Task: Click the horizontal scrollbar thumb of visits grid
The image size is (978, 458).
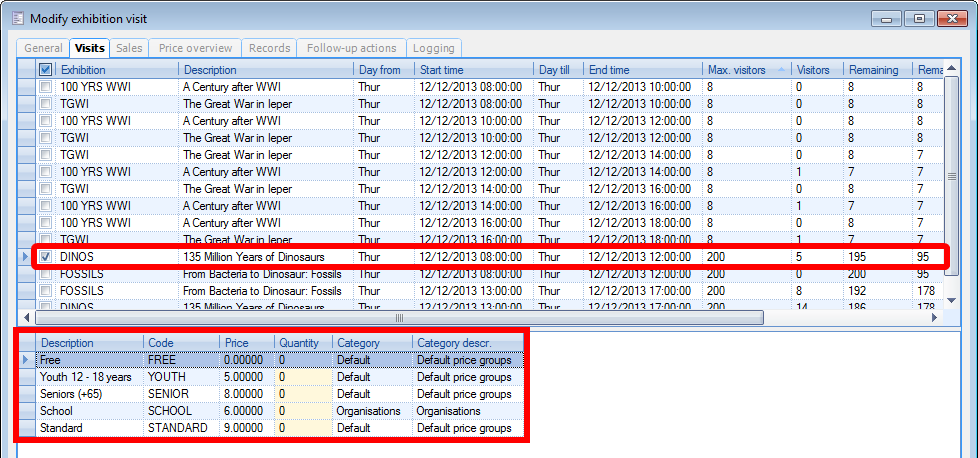Action: [x=400, y=317]
